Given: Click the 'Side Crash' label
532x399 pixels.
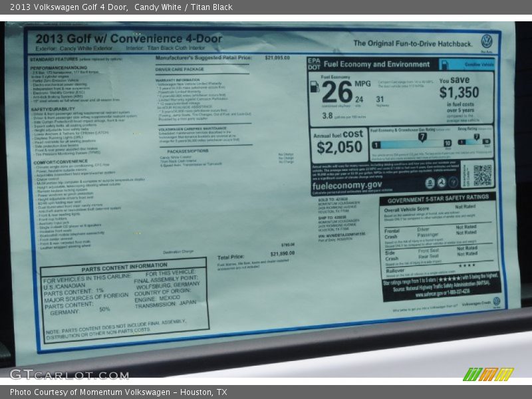Looking at the screenshot, I should (391, 255).
